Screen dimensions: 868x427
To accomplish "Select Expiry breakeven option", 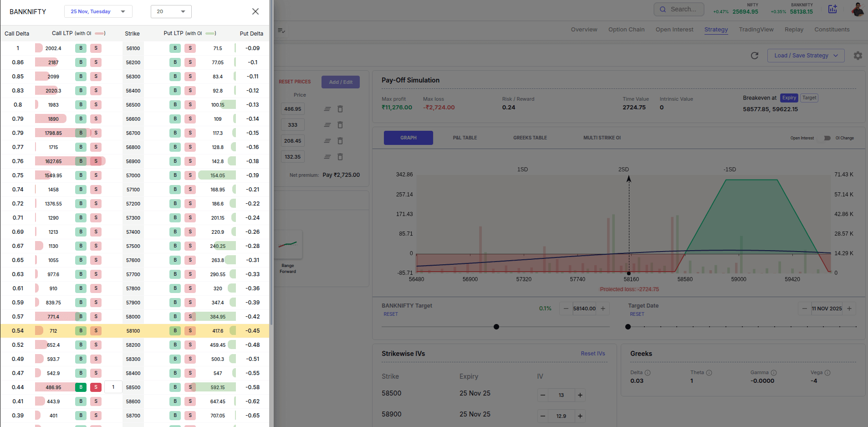I will point(789,98).
